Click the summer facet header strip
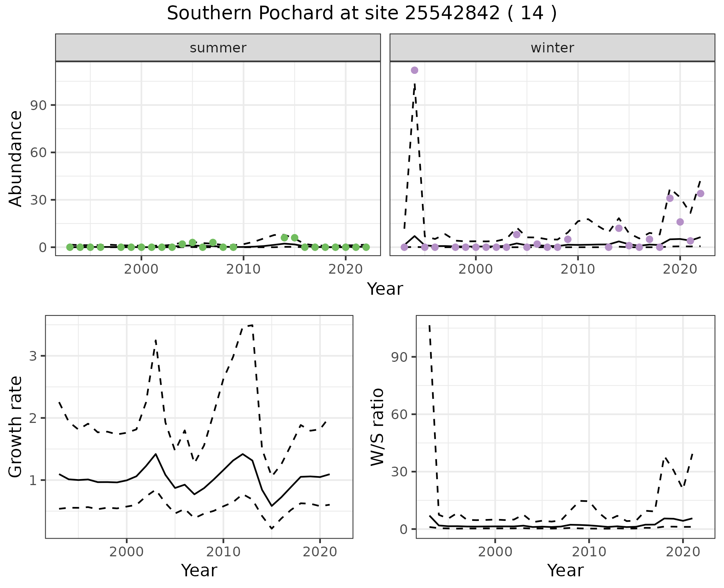724x588 pixels. [x=218, y=48]
